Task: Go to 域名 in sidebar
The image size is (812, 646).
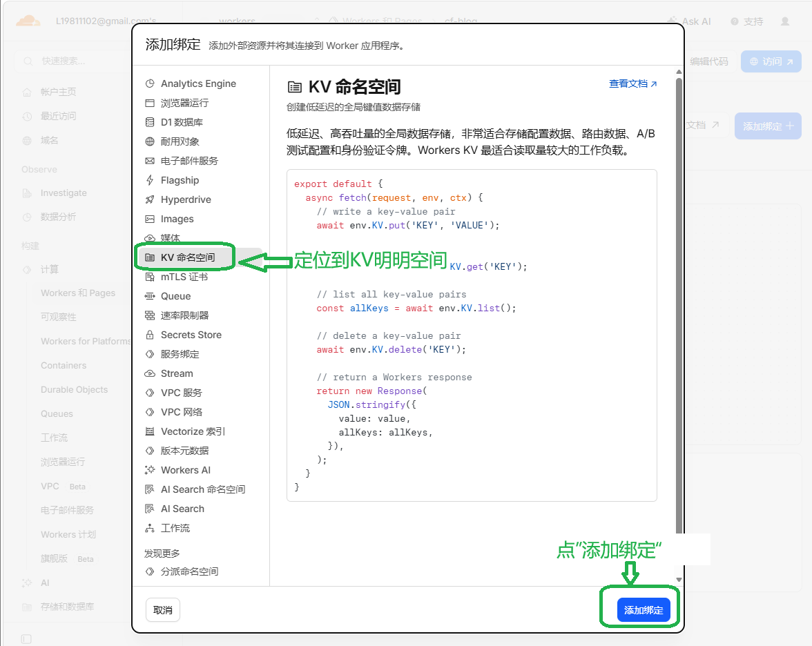Action: (49, 140)
